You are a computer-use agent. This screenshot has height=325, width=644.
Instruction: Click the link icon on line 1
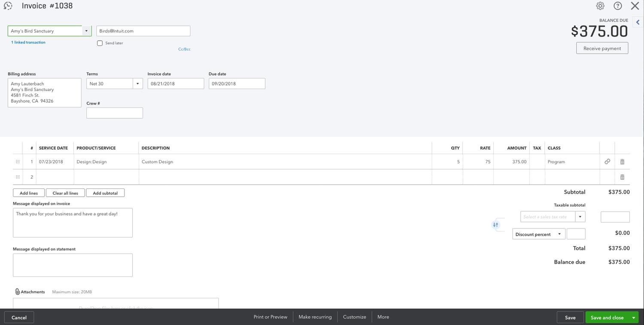(x=607, y=162)
